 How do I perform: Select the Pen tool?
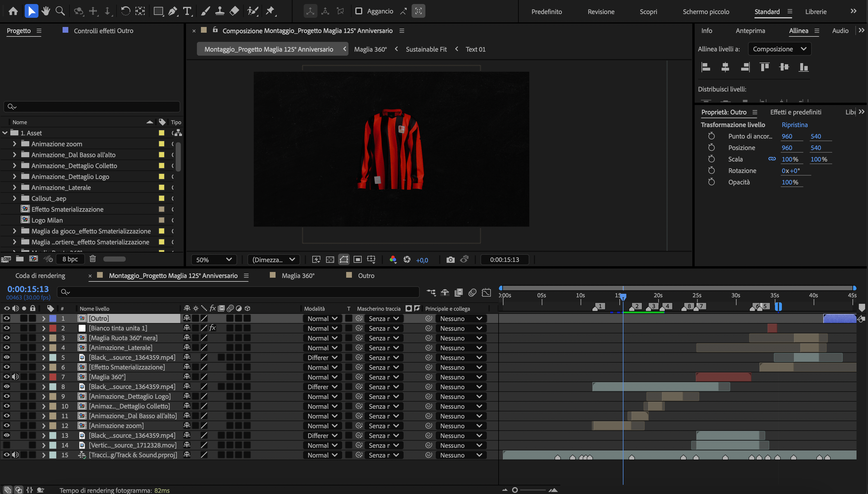[173, 11]
